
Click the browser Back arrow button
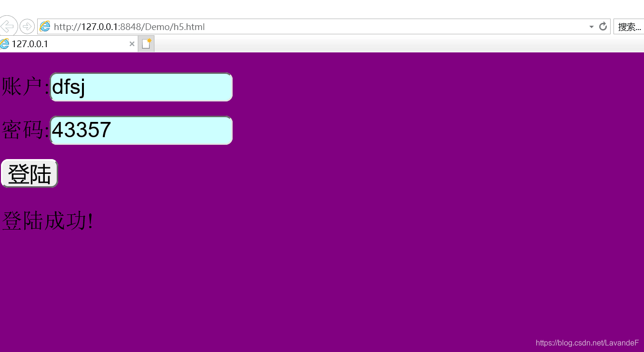click(x=8, y=26)
